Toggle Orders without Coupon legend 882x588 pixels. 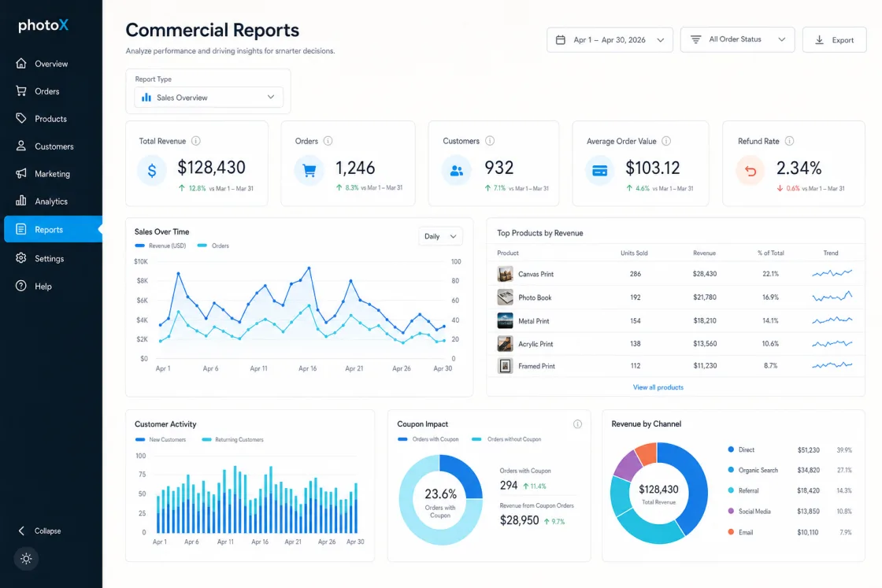(507, 439)
